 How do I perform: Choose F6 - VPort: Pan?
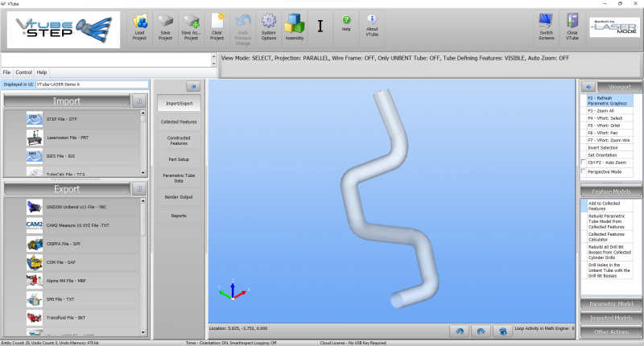[610, 133]
